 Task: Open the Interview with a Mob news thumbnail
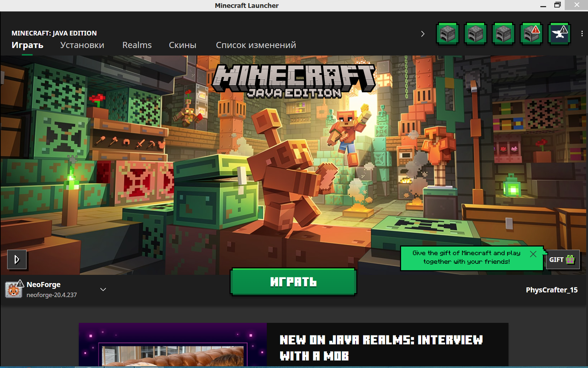pyautogui.click(x=173, y=344)
